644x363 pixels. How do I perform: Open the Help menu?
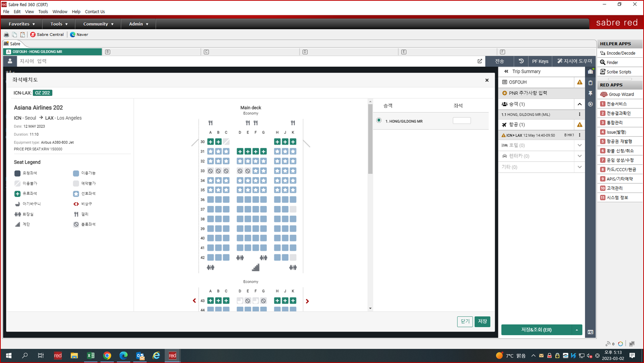tap(76, 12)
